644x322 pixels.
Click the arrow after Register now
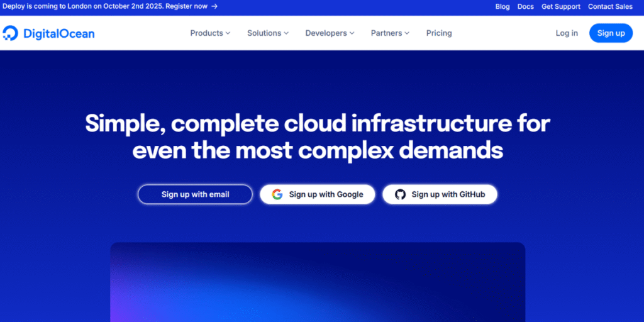click(214, 6)
